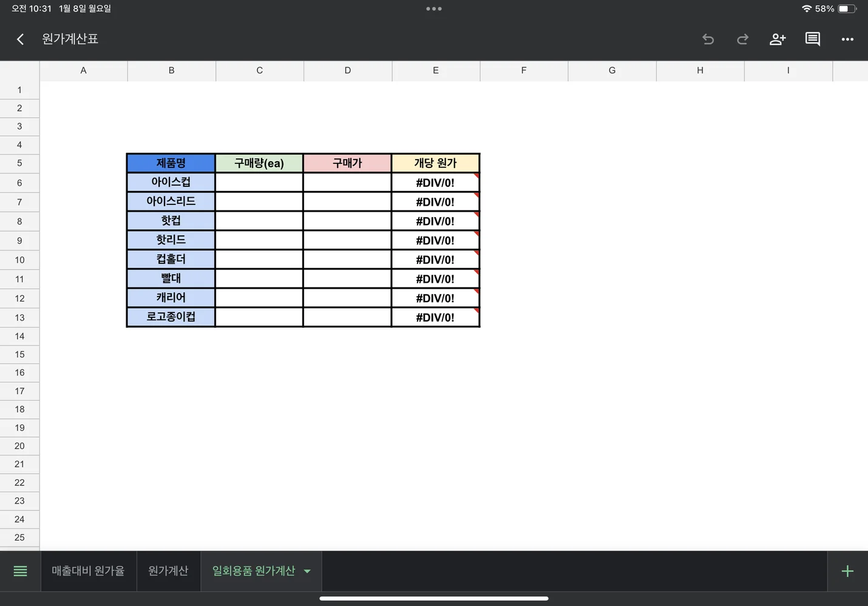Select the 아이스컵 cell
This screenshot has height=606, width=868.
171,182
